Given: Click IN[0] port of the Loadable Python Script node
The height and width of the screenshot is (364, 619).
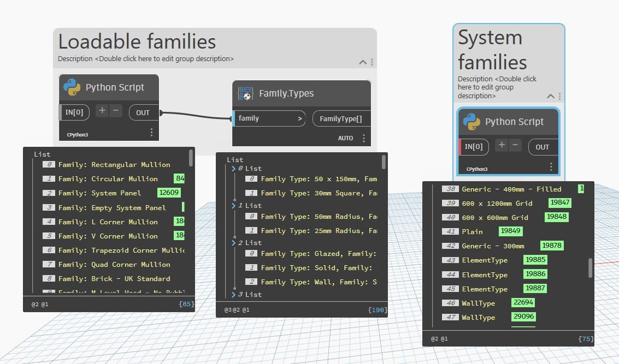Looking at the screenshot, I should (74, 112).
